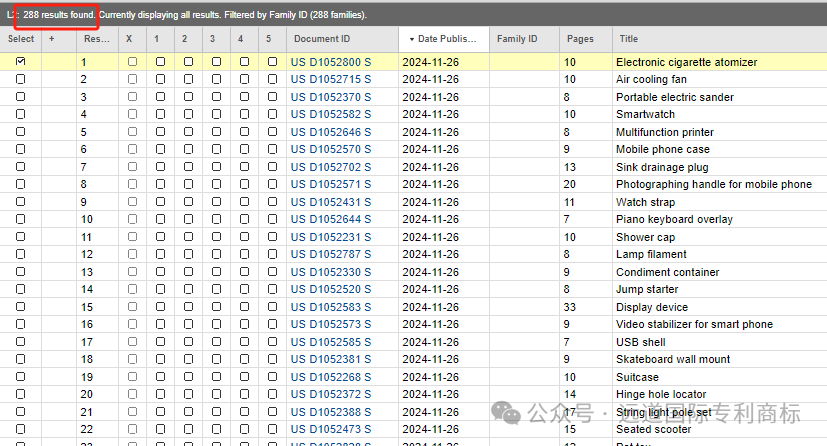Image resolution: width=827 pixels, height=446 pixels.
Task: Tick the Select checkbox for result 5
Action: (x=21, y=132)
